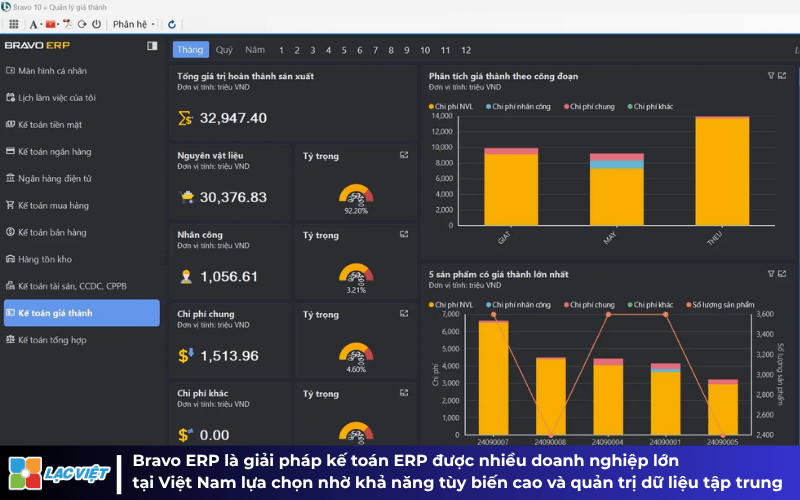The height and width of the screenshot is (500, 800).
Task: Toggle Chi phí chung legend in 5 sản phẩm chart
Action: [x=589, y=305]
